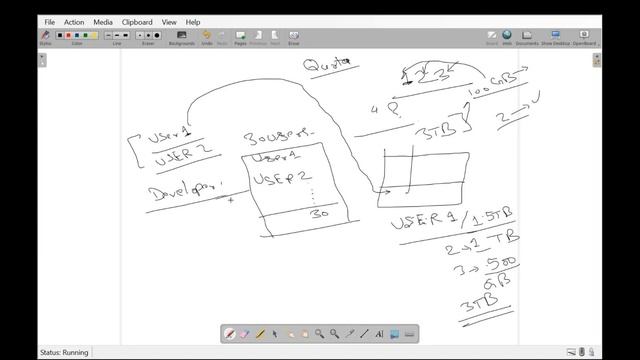Show the virtual keyboard
The width and height of the screenshot is (640, 360).
[409, 334]
